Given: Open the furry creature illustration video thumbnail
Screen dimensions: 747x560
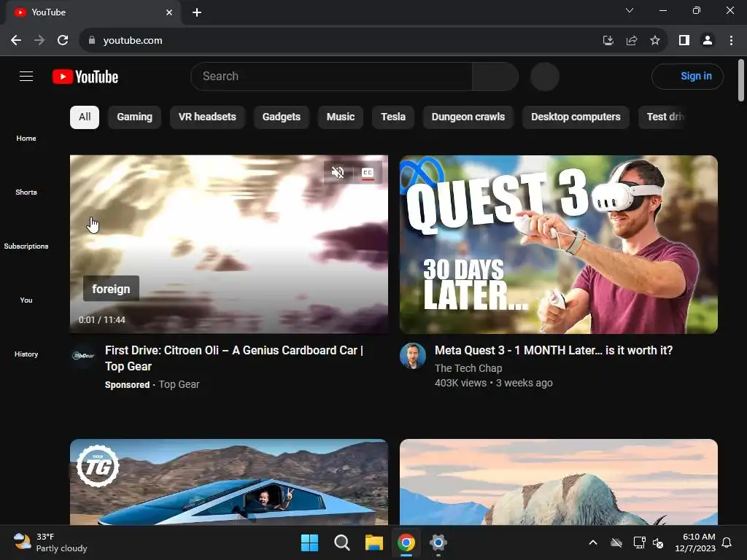Looking at the screenshot, I should 558,482.
